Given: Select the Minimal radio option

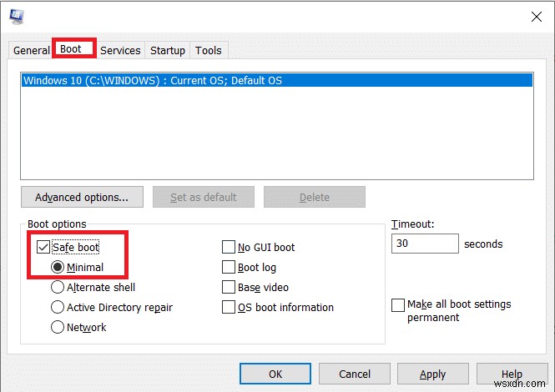Looking at the screenshot, I should 58,268.
